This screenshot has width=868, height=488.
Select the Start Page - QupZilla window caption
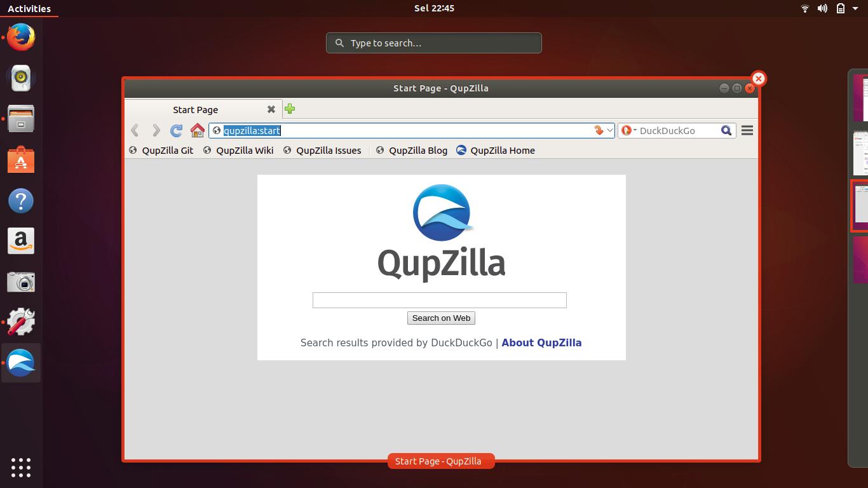click(x=441, y=461)
